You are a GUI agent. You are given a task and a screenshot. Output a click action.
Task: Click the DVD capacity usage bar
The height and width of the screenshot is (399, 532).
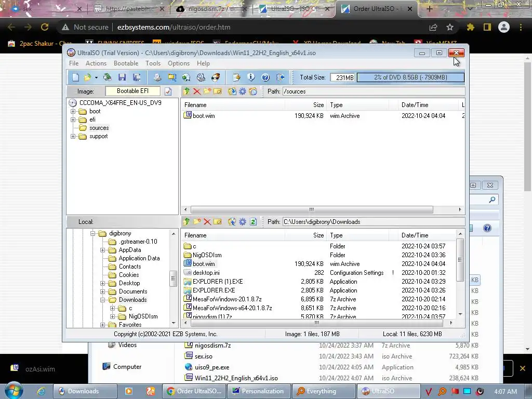[410, 77]
